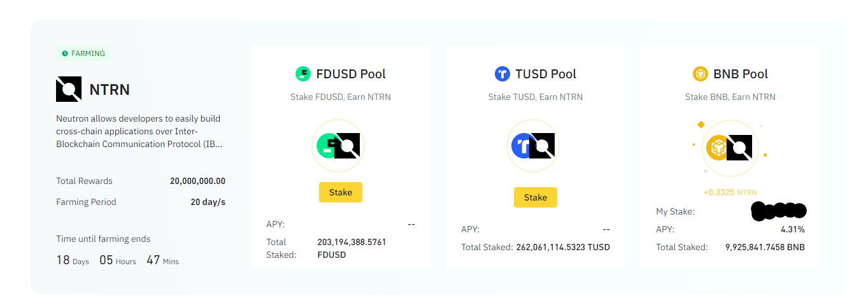Click the clock icon in the FARMING badge

pyautogui.click(x=65, y=53)
